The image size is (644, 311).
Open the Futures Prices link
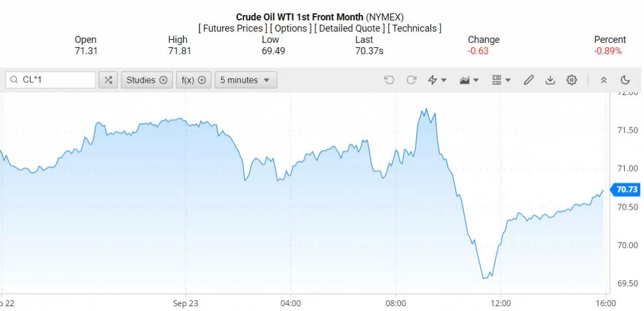click(233, 28)
